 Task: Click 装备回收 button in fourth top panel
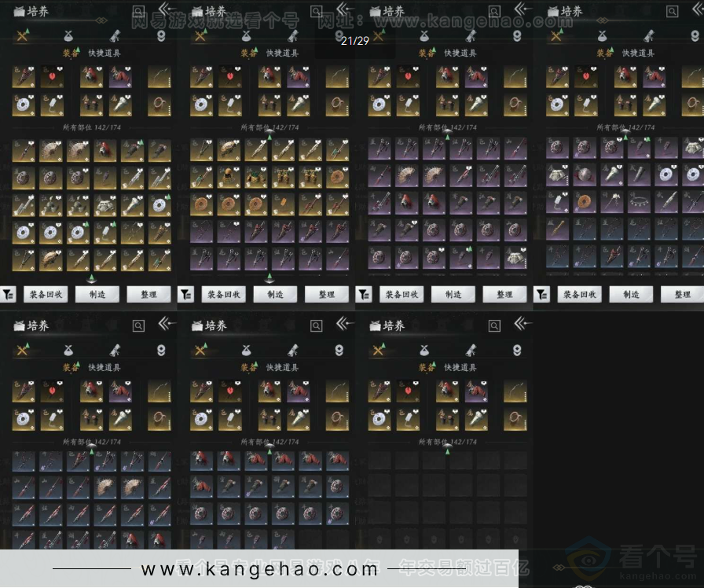(580, 295)
